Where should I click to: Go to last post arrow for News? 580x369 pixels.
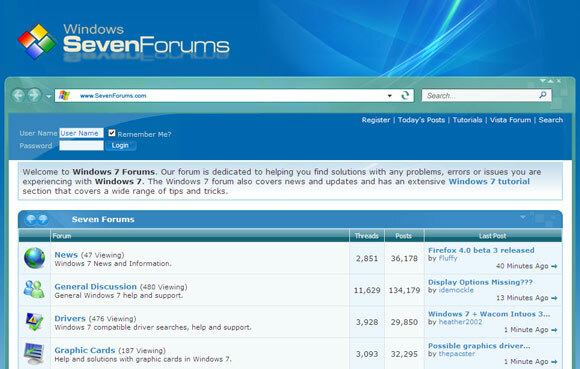tap(554, 266)
